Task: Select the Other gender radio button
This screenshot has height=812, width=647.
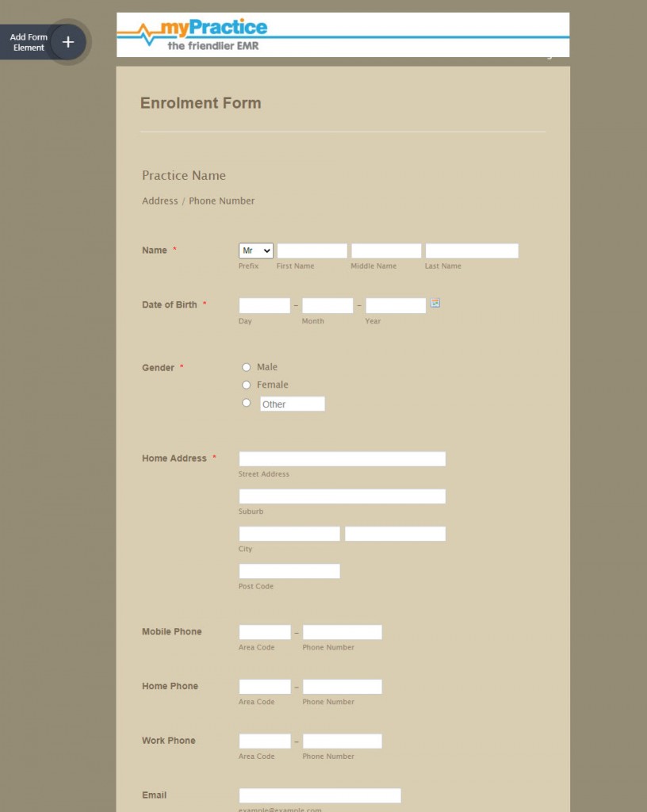Action: click(247, 402)
